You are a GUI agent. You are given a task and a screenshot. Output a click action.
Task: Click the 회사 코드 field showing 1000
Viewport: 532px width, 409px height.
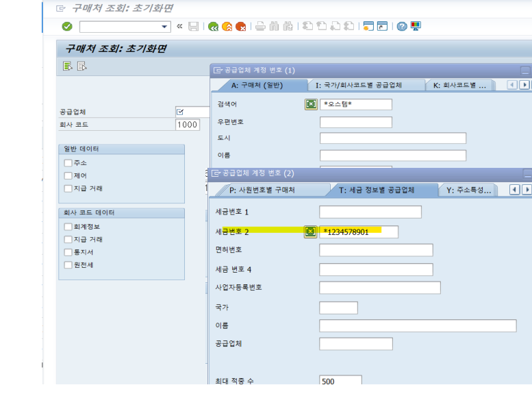[x=188, y=125]
